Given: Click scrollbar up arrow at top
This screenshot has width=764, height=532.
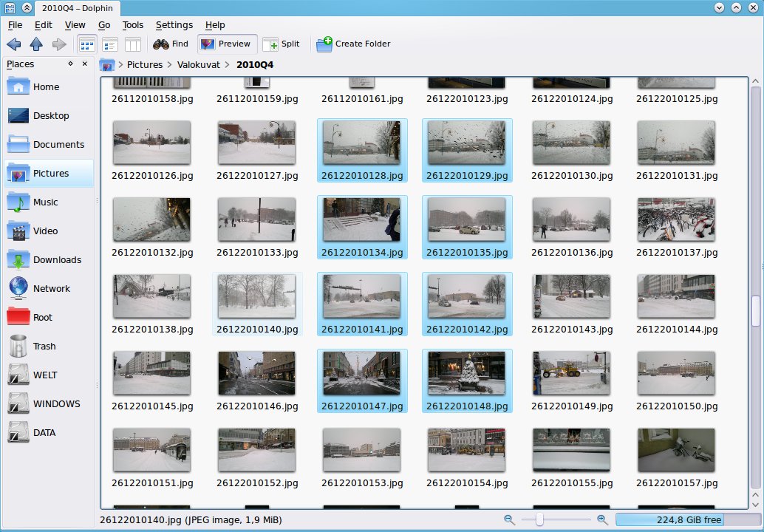Looking at the screenshot, I should 756,81.
